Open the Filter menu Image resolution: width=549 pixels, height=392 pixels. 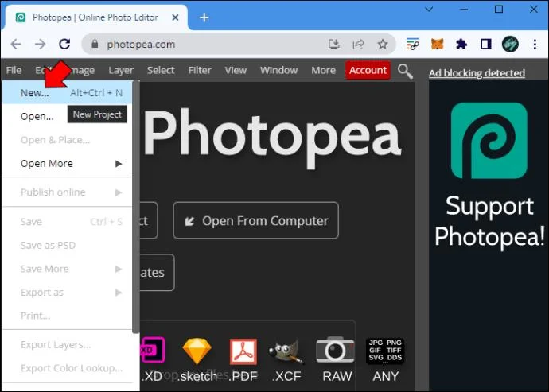(200, 70)
